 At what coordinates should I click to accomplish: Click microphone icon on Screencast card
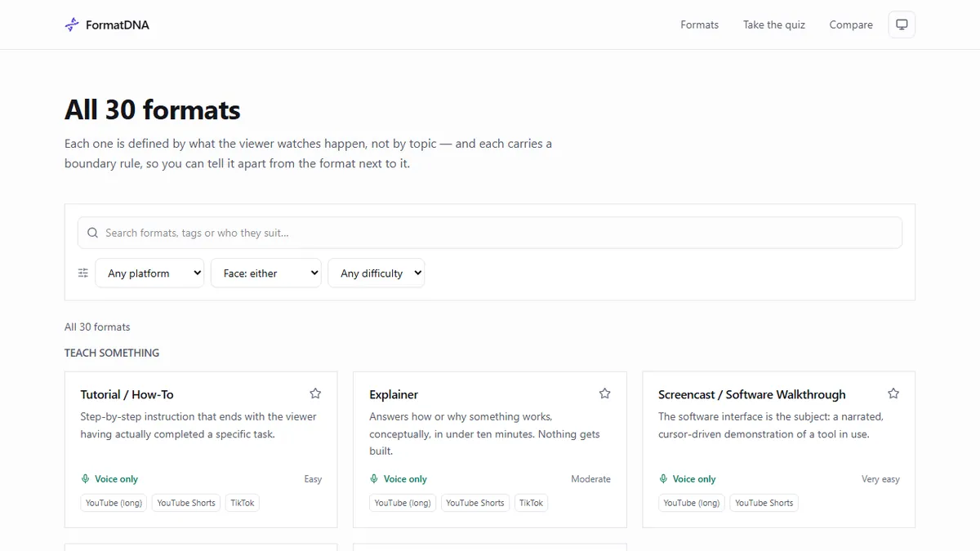[663, 479]
